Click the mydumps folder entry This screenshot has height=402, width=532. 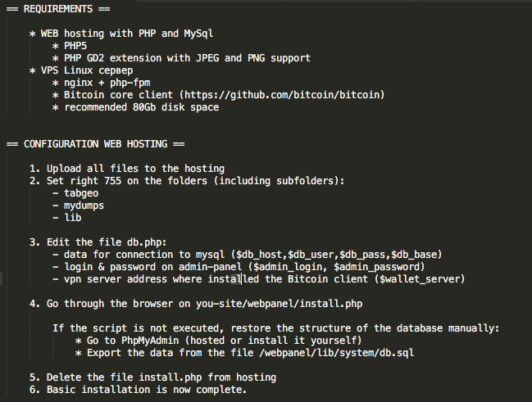78,206
